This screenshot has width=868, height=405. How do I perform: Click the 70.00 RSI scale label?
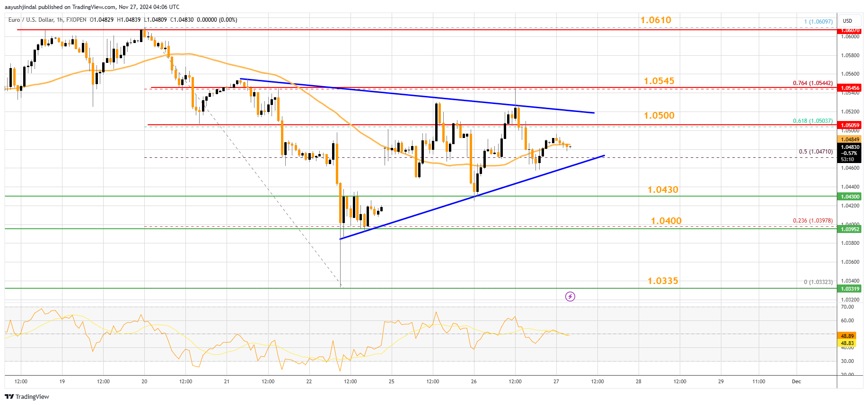pos(847,307)
